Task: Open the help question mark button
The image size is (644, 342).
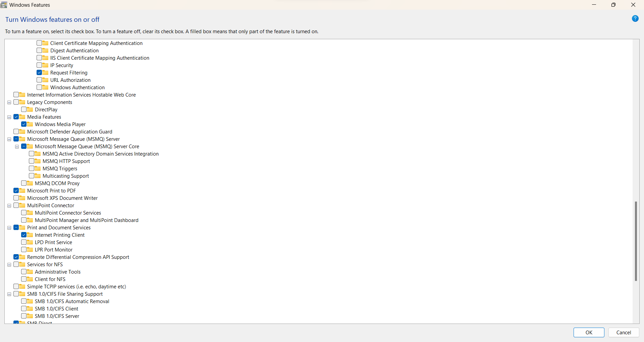Action: click(x=636, y=18)
